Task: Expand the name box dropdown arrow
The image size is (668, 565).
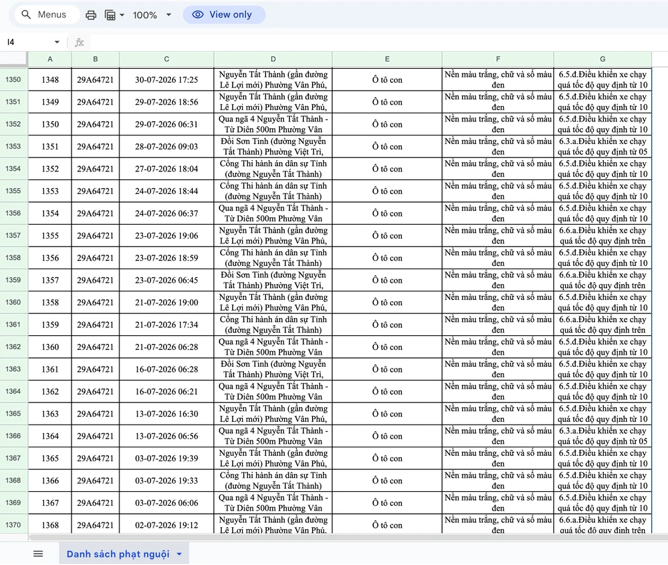Action: click(x=57, y=42)
